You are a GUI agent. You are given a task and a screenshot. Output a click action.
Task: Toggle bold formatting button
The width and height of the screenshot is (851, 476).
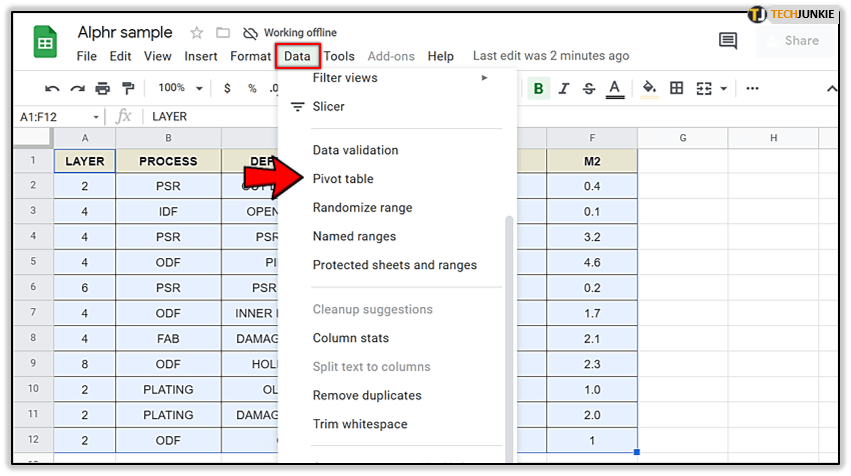point(539,88)
